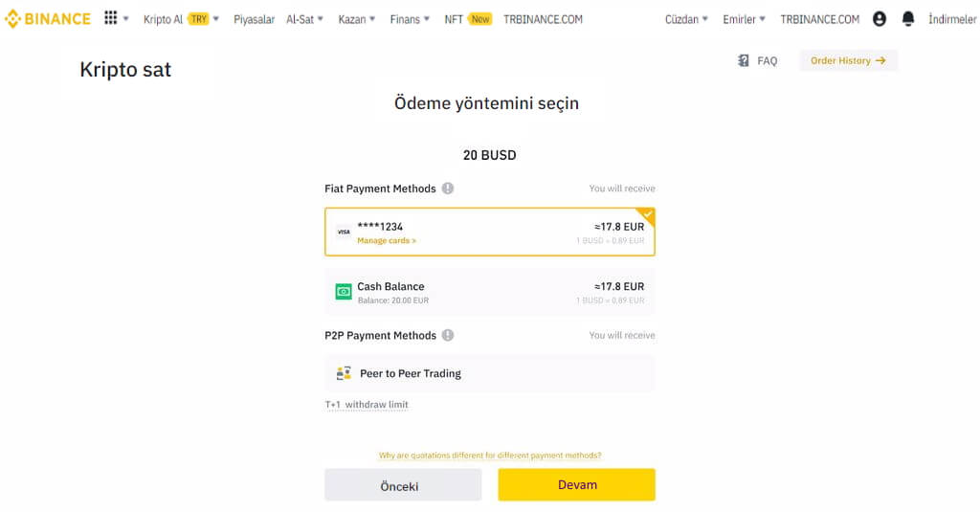Show info for P2P Payment Methods
The width and height of the screenshot is (980, 512).
click(448, 335)
